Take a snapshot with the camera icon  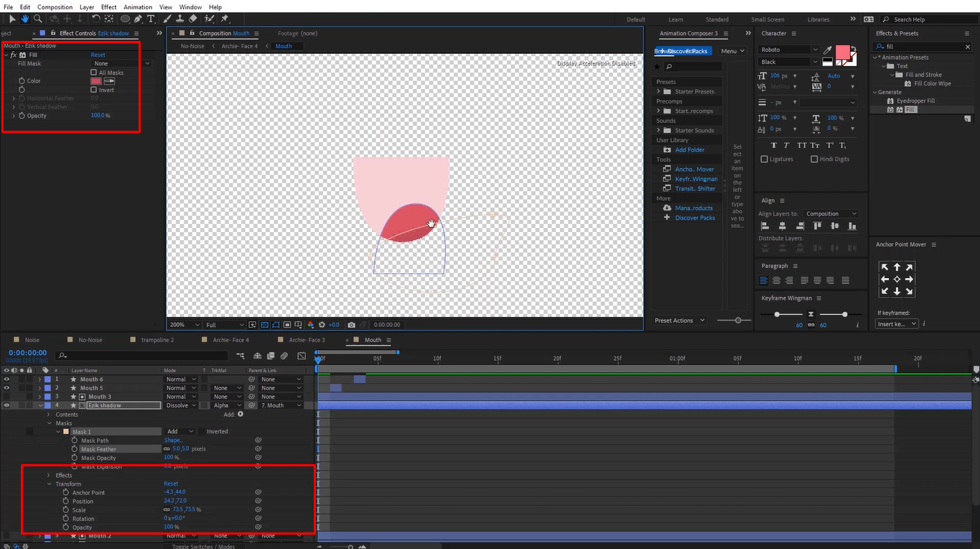coord(352,324)
